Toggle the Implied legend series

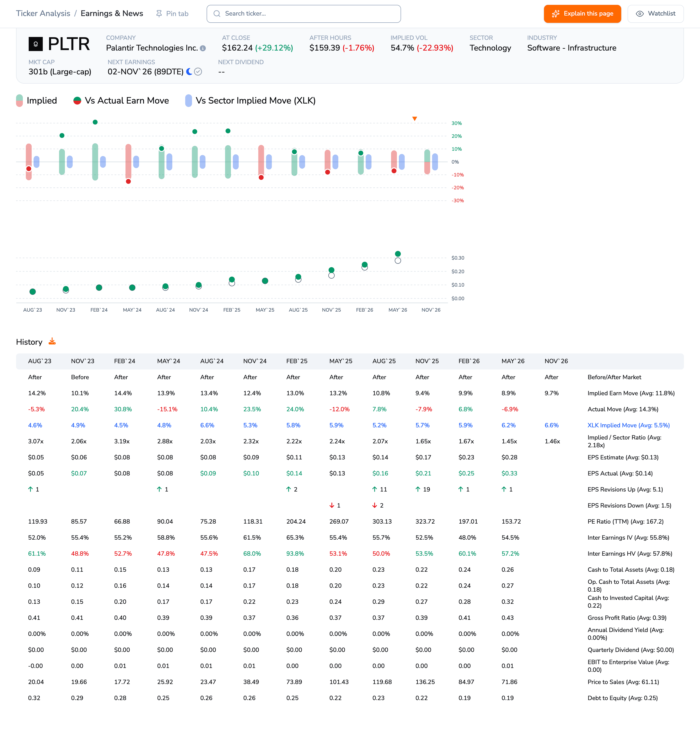pos(36,101)
